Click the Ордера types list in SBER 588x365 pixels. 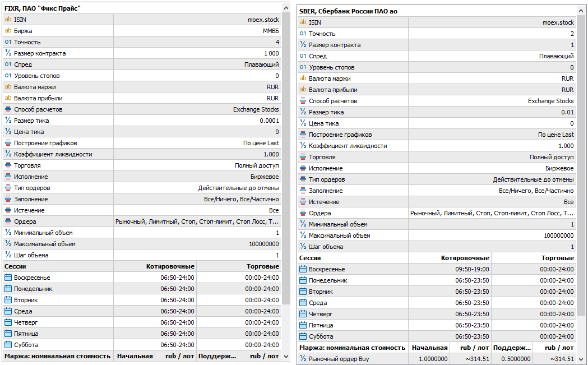point(492,213)
